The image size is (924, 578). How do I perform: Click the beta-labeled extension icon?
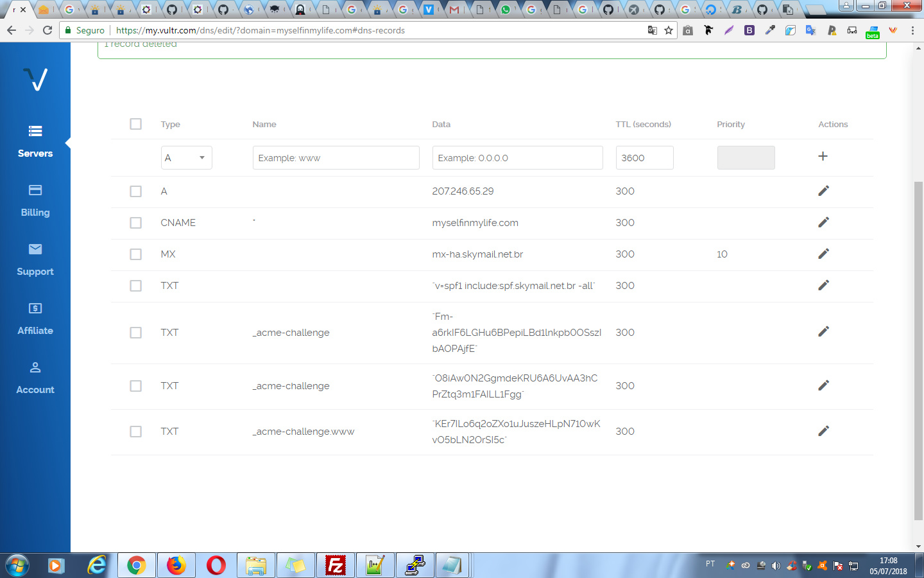click(873, 31)
